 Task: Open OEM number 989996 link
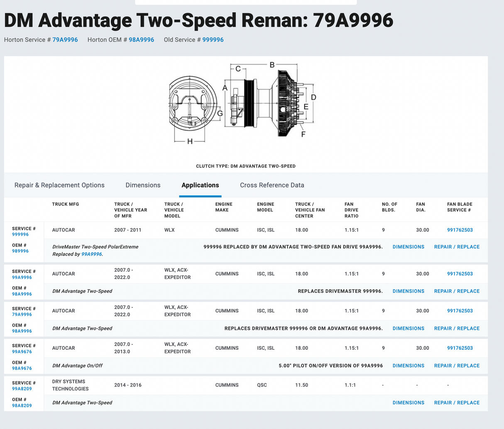point(20,251)
